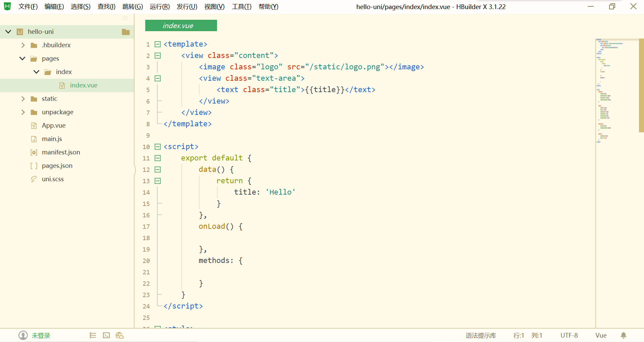The width and height of the screenshot is (644, 342).
Task: Click the sidebar menu hamburger icon
Action: point(125,18)
